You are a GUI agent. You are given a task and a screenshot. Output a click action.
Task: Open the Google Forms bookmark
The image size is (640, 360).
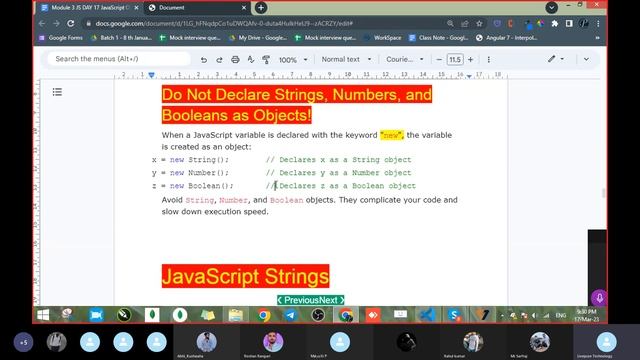61,38
